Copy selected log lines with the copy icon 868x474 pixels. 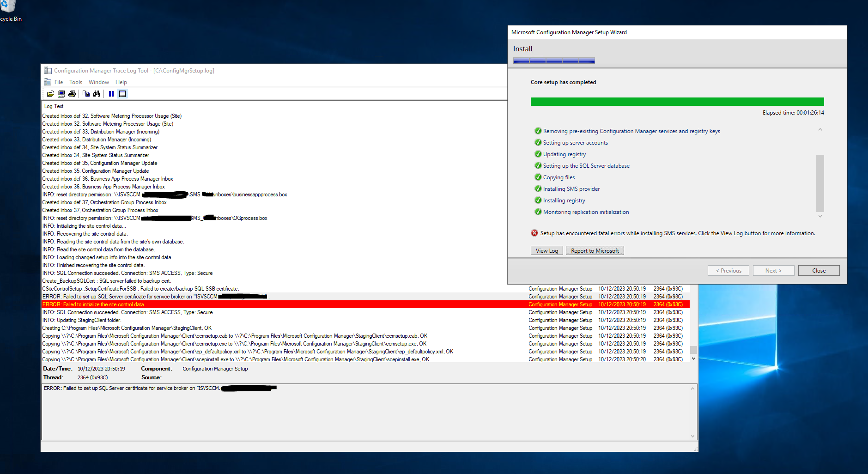(x=86, y=94)
